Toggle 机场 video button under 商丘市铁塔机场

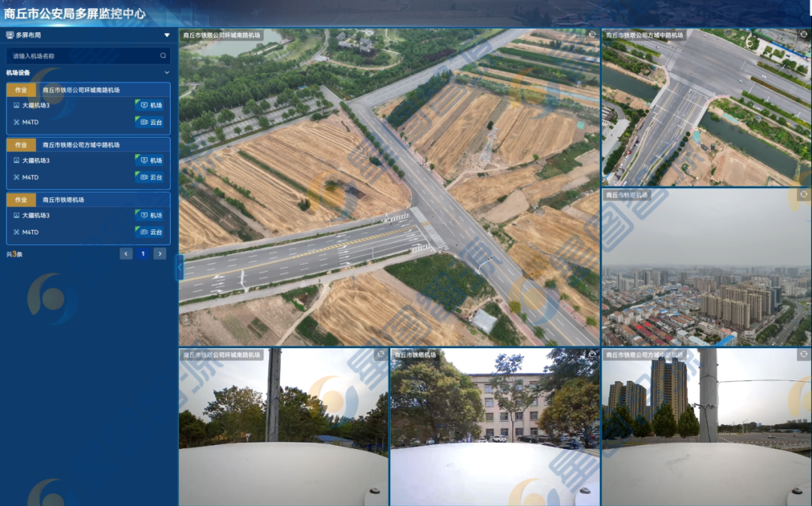(x=150, y=215)
